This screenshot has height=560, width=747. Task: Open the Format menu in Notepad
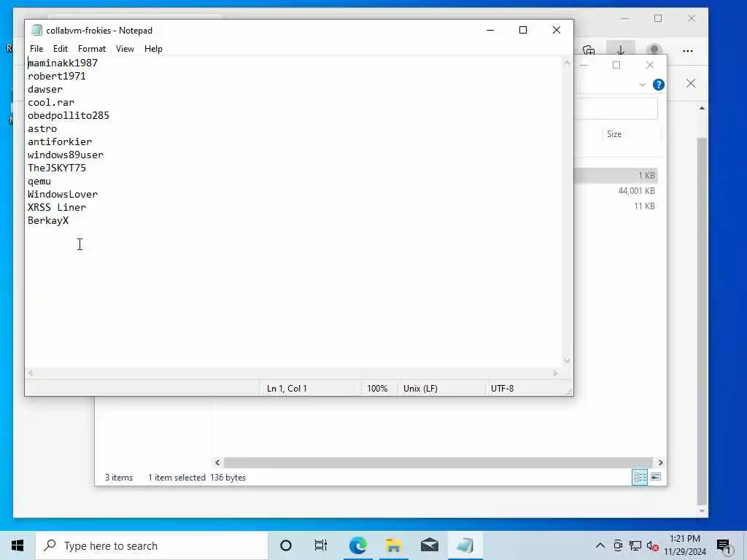[91, 49]
